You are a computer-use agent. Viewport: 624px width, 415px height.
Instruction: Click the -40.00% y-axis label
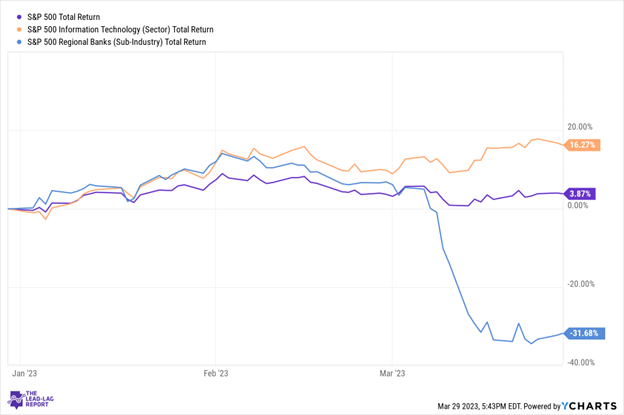pyautogui.click(x=580, y=362)
